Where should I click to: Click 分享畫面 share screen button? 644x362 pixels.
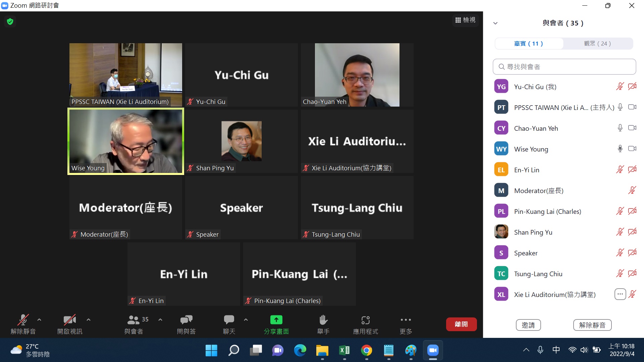(276, 324)
